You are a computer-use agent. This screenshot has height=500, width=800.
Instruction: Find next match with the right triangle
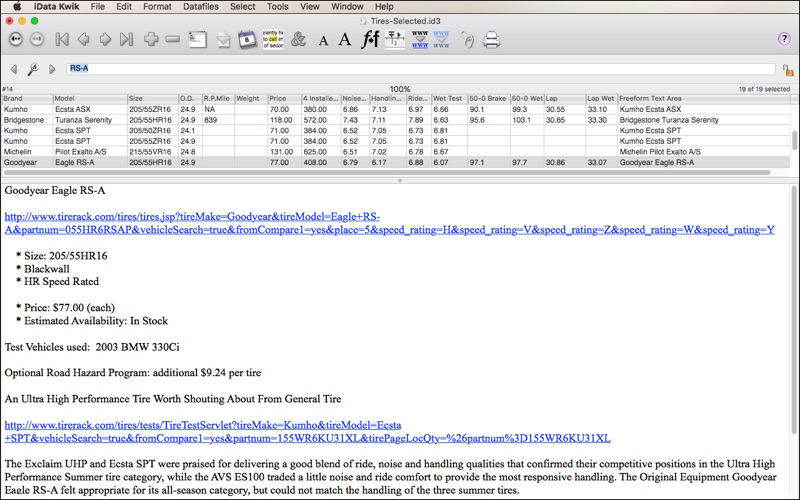[52, 69]
